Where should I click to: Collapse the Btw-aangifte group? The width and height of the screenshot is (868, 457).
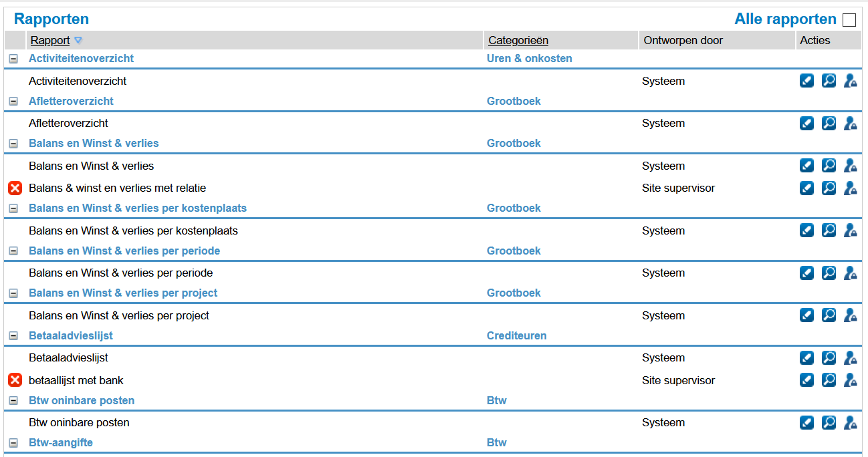(x=13, y=443)
